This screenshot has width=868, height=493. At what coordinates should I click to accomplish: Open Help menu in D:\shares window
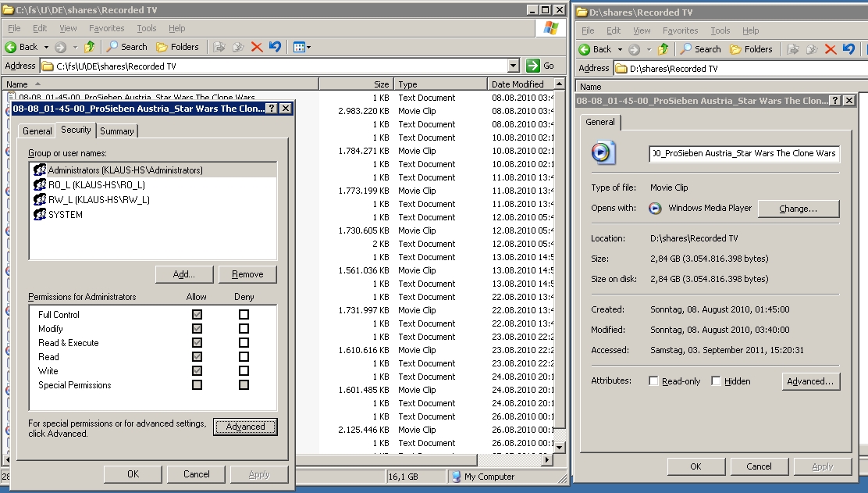click(x=751, y=30)
